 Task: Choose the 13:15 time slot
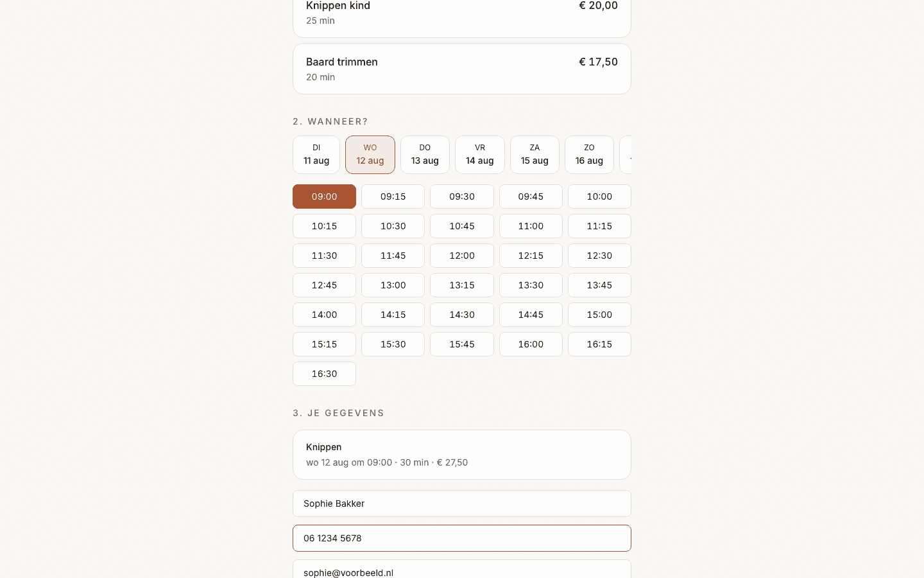[x=462, y=285]
